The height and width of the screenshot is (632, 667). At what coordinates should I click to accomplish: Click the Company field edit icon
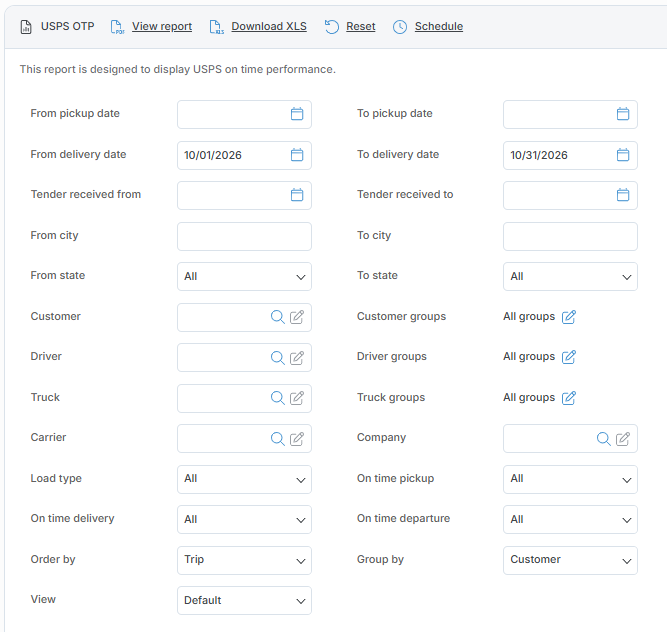click(623, 438)
